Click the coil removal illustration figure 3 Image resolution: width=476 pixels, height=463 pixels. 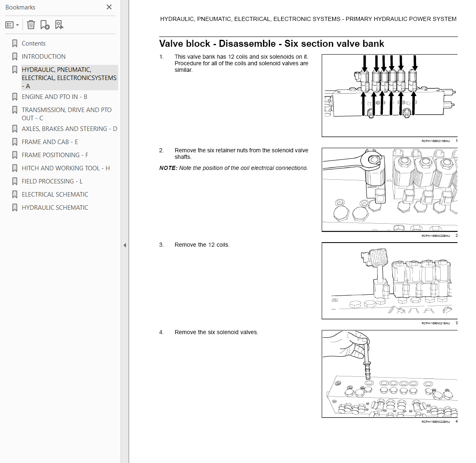(x=389, y=281)
